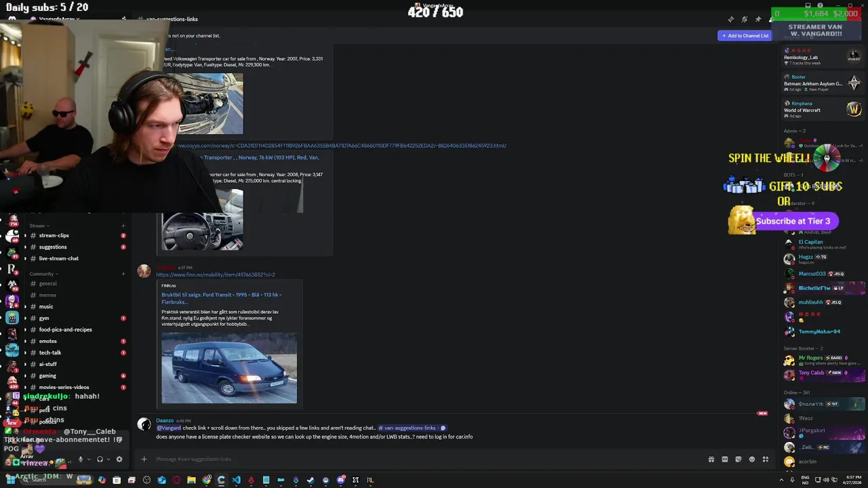The image size is (868, 488).
Task: Open Copilot icon in the taskbar
Action: [102, 480]
